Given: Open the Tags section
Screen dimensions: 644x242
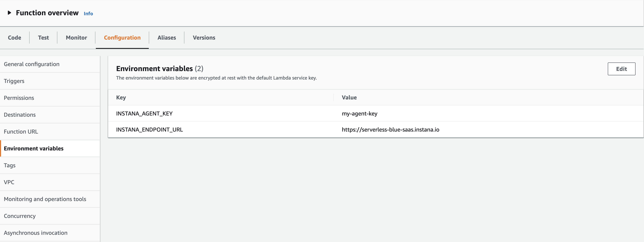Looking at the screenshot, I should tap(9, 165).
